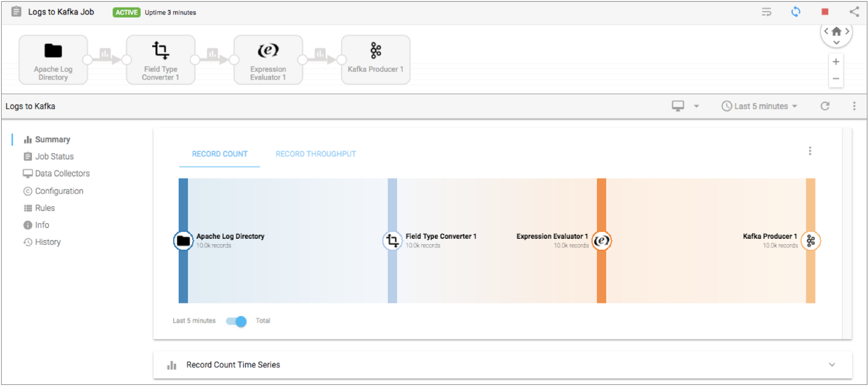Select the Record Count tab
Image resolution: width=868 pixels, height=386 pixels.
pyautogui.click(x=220, y=154)
